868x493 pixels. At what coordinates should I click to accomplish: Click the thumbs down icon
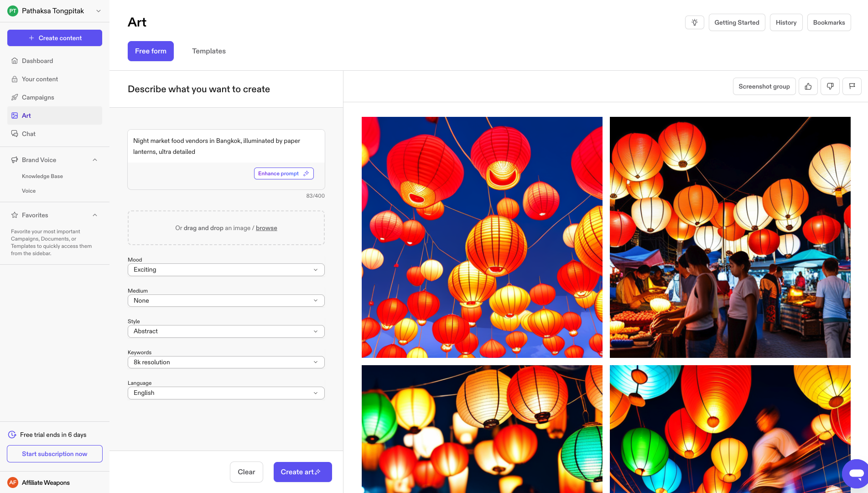[x=830, y=86]
